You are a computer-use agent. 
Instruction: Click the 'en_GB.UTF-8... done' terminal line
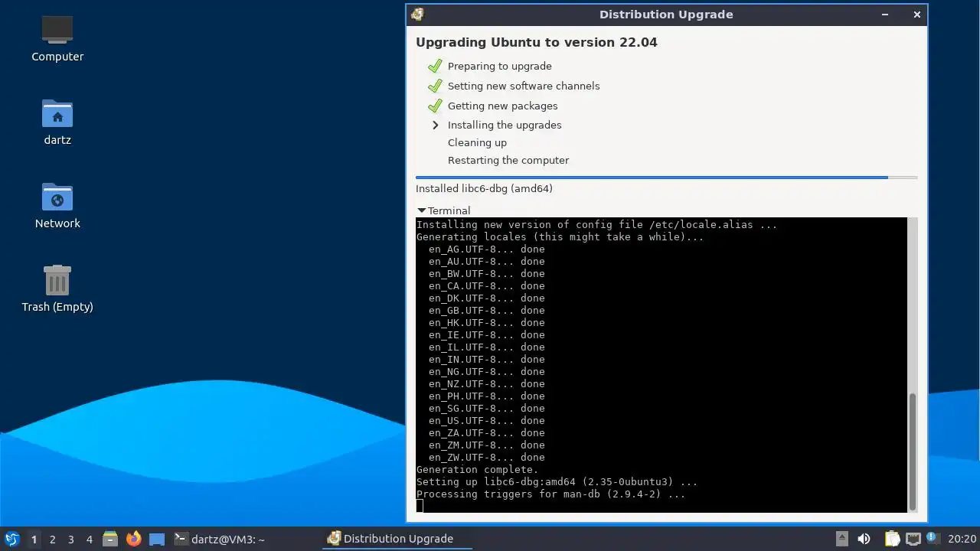pyautogui.click(x=487, y=311)
